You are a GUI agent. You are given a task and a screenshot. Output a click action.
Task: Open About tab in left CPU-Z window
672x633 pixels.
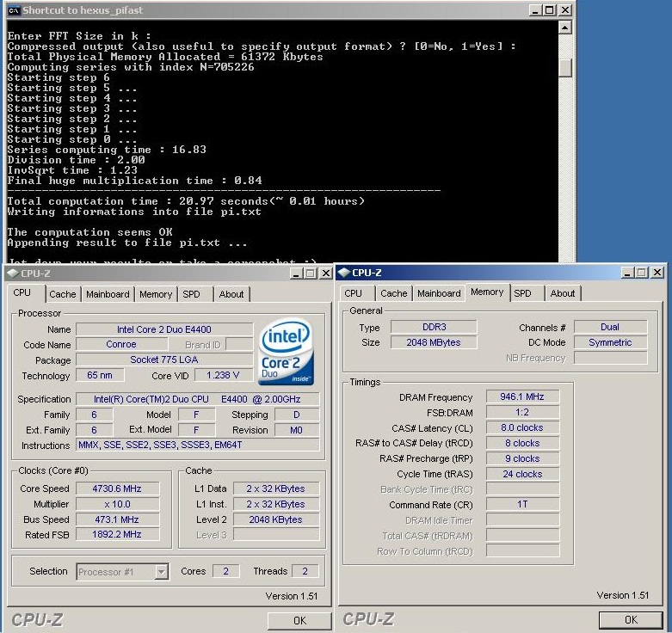231,294
